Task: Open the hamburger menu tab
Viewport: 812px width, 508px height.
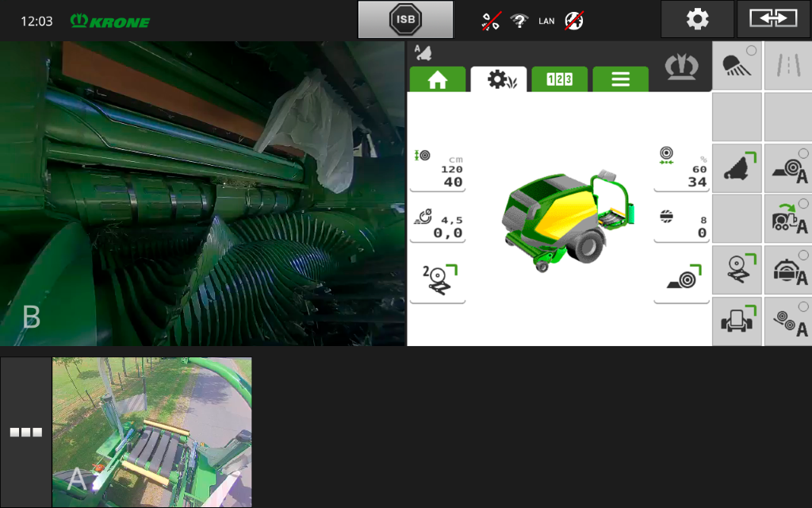Action: pos(620,79)
